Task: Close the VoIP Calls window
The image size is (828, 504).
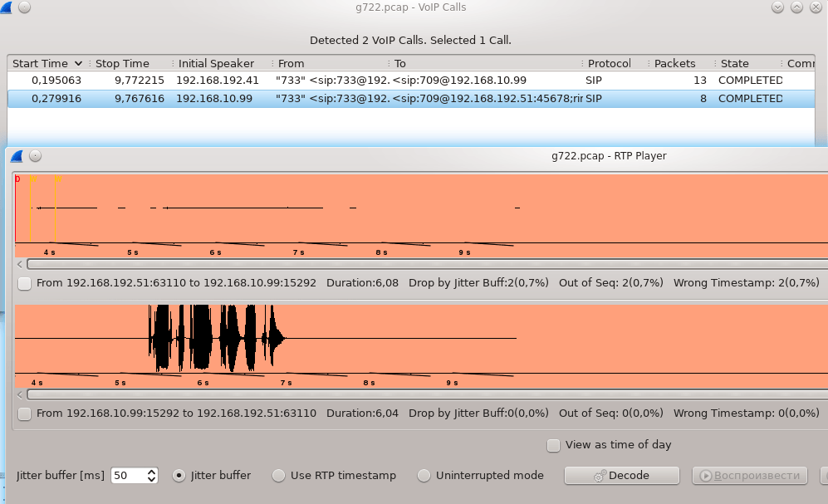Action: coord(816,7)
